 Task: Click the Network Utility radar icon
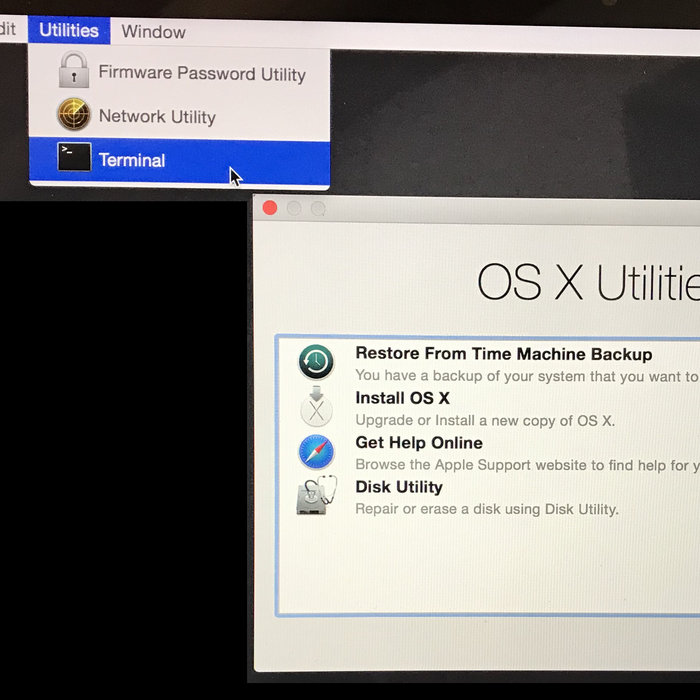pyautogui.click(x=74, y=116)
